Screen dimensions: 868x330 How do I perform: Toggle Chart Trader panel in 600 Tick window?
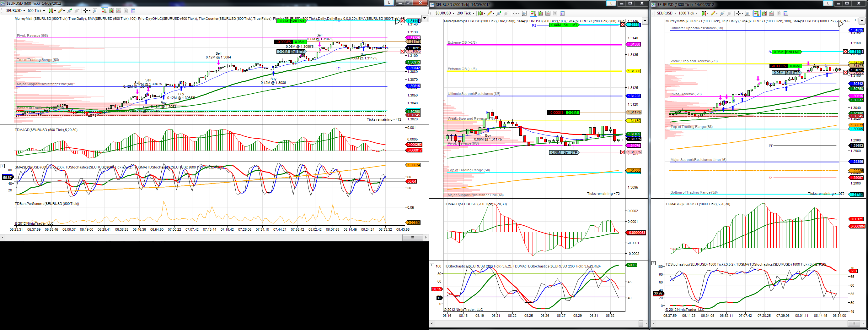[x=104, y=11]
